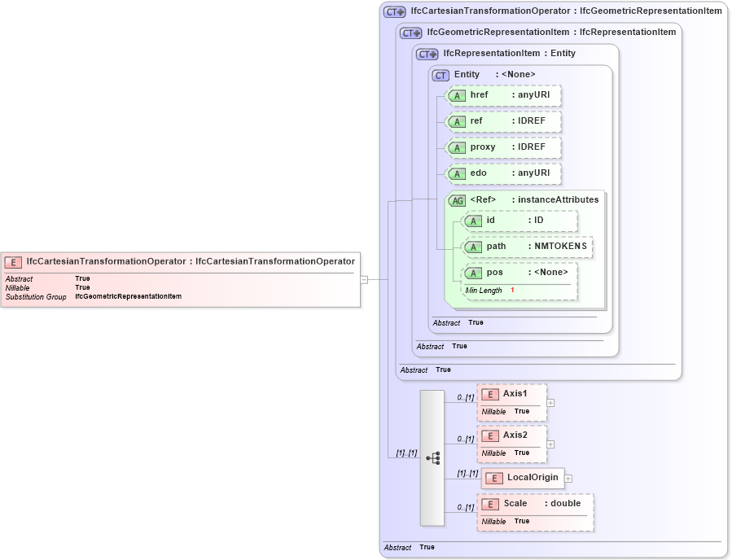Select the CT icon of the Entity : <None> box
Viewport: 732px width, 560px height.
coord(439,75)
